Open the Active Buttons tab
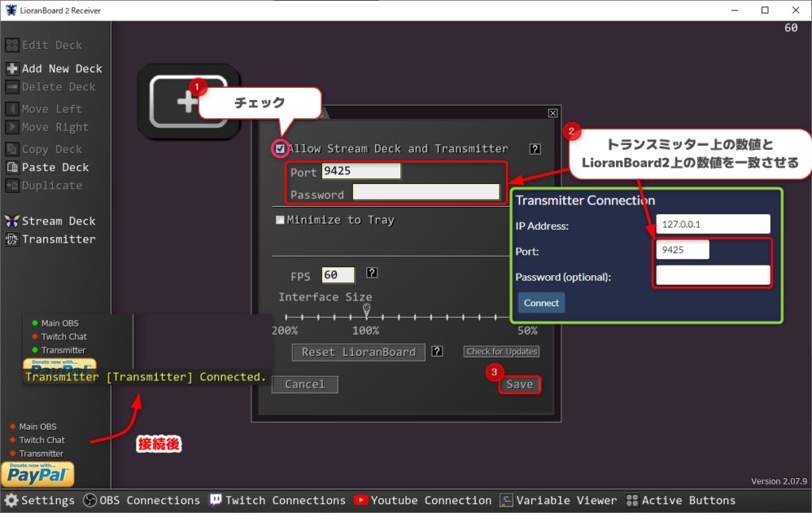This screenshot has width=812, height=513. pyautogui.click(x=680, y=500)
